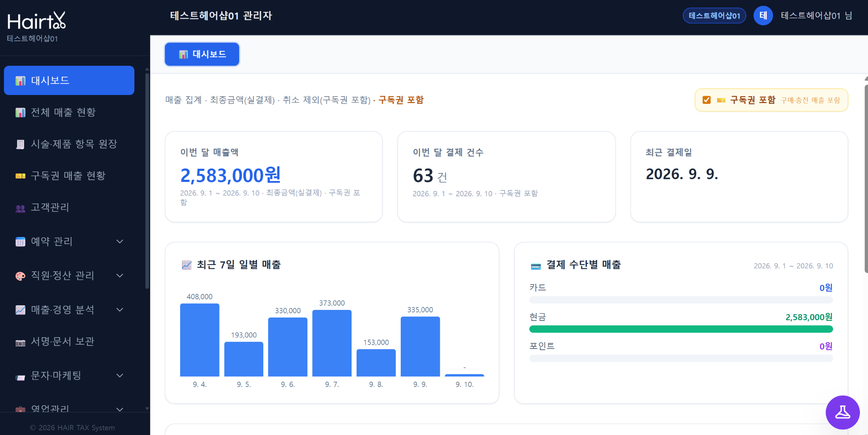Click the 2,583,000원 monthly sales amount
868x435 pixels.
click(231, 175)
